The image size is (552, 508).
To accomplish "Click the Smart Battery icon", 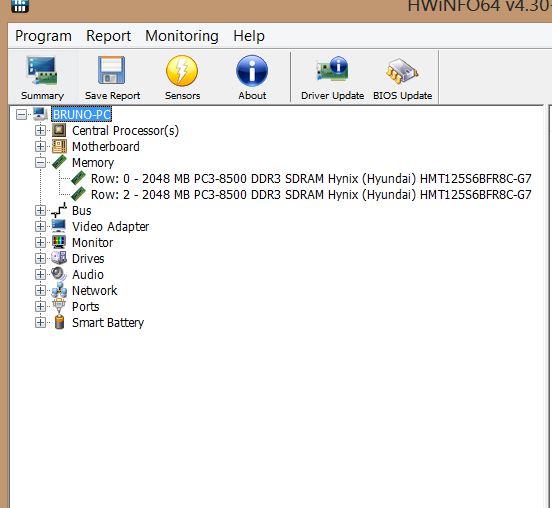I will point(60,322).
